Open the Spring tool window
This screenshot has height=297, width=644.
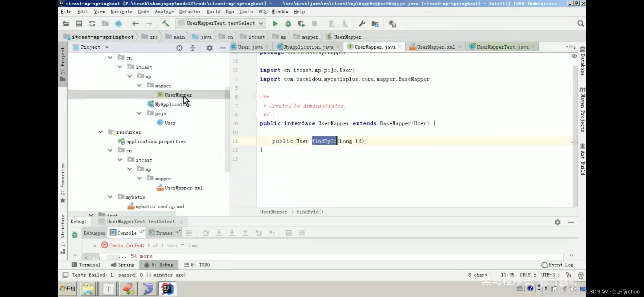click(122, 265)
